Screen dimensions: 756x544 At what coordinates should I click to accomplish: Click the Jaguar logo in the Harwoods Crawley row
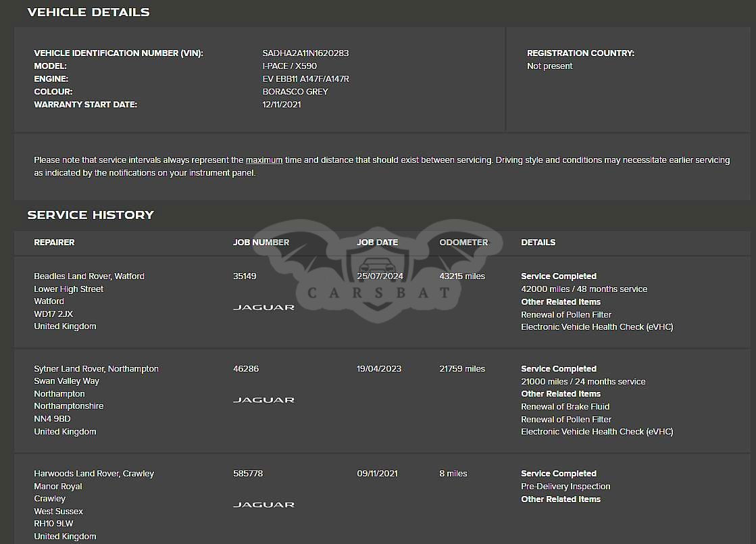[263, 505]
